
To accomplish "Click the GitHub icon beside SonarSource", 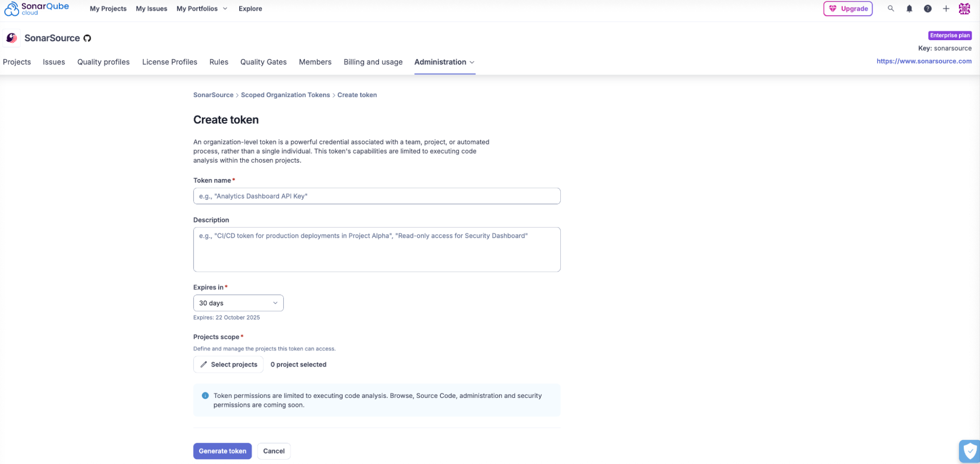I will coord(87,38).
